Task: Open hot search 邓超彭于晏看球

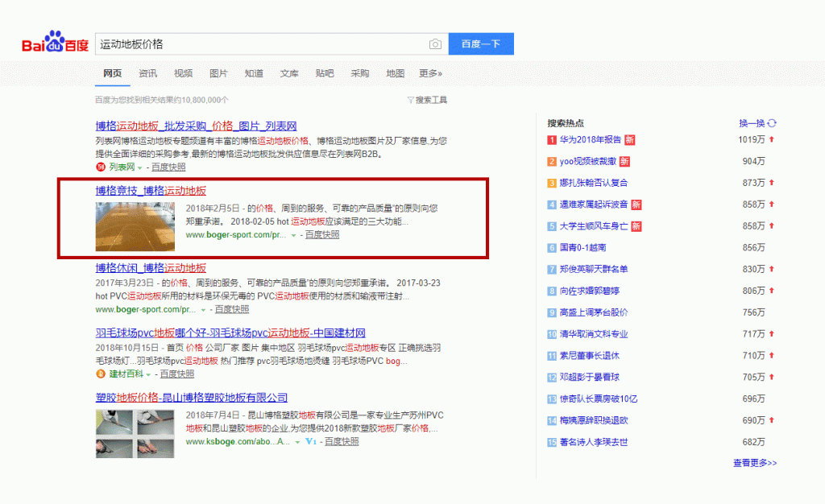Action: [x=589, y=378]
